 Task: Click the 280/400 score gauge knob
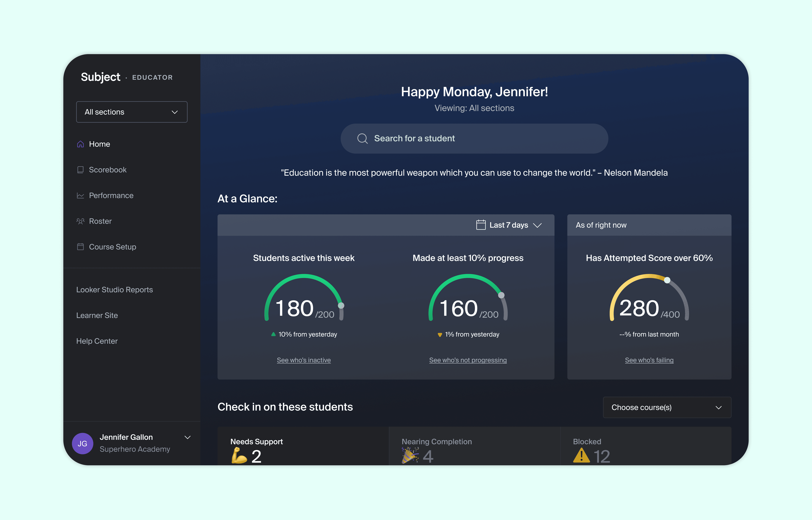(x=667, y=280)
